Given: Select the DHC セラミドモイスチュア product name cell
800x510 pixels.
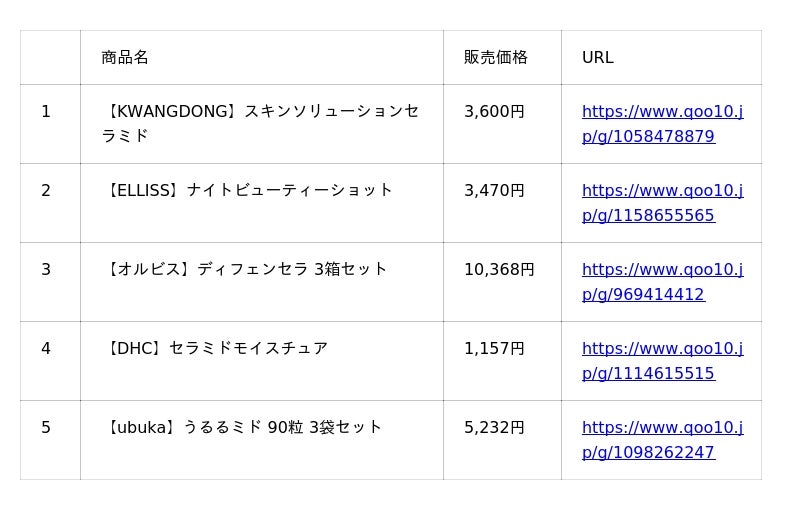Looking at the screenshot, I should pos(216,348).
